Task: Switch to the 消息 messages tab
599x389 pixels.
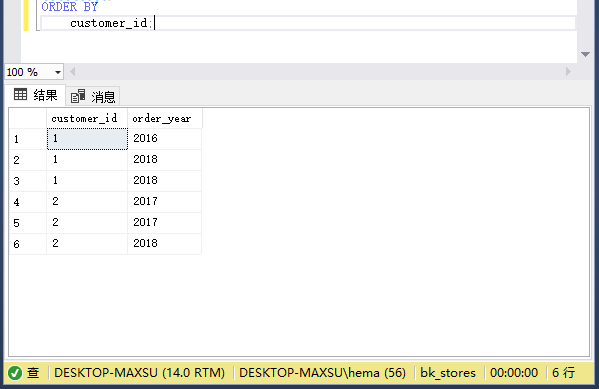Action: [93, 96]
